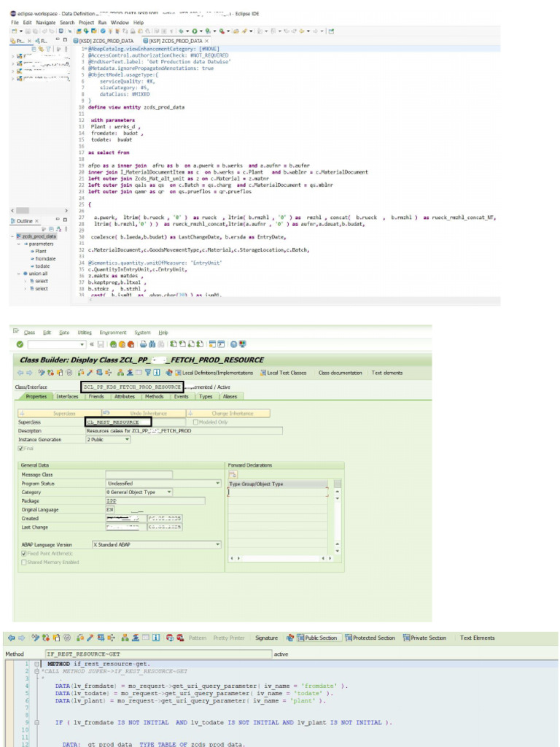This screenshot has width=560, height=747.
Task: Open the Eclipse Navigate menu
Action: tap(46, 23)
